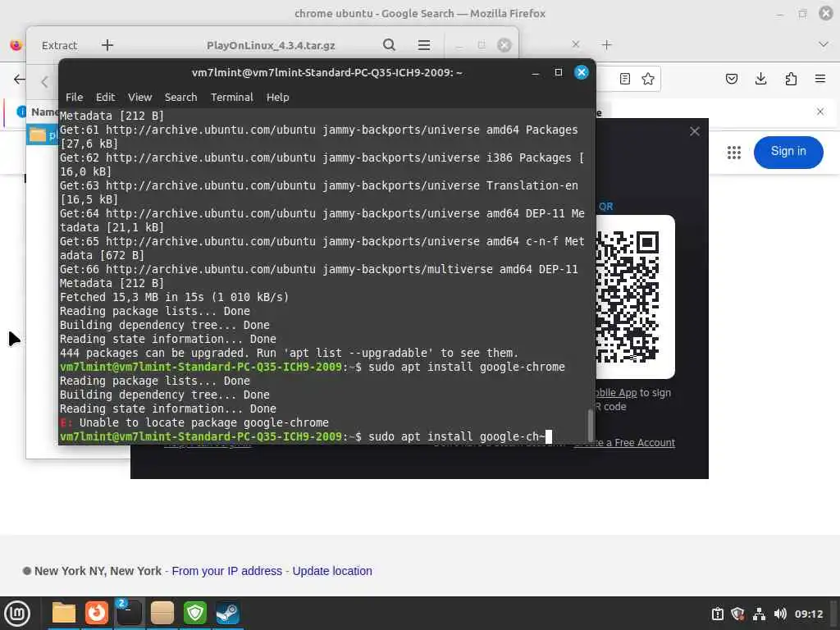
Task: Open update manager tray icon
Action: pos(717,614)
